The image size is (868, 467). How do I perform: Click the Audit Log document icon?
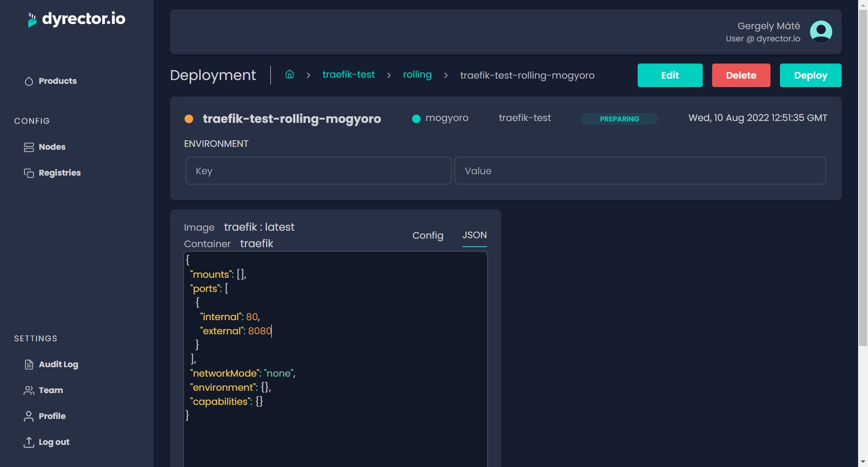29,364
